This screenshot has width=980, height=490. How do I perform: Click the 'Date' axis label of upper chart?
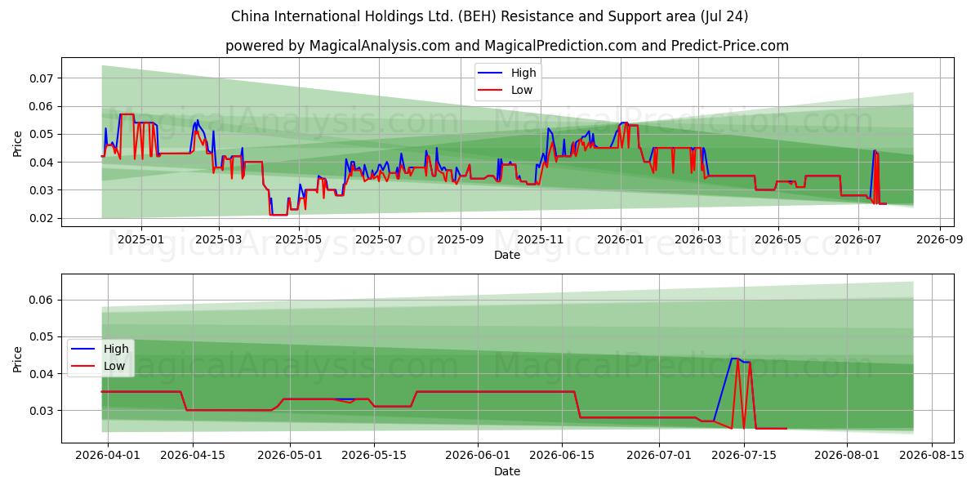(x=507, y=255)
